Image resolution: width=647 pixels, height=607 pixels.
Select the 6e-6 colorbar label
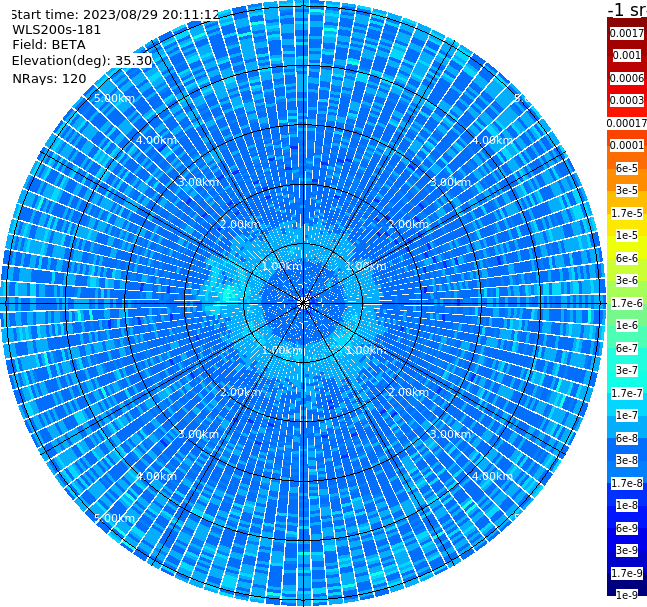(x=627, y=258)
